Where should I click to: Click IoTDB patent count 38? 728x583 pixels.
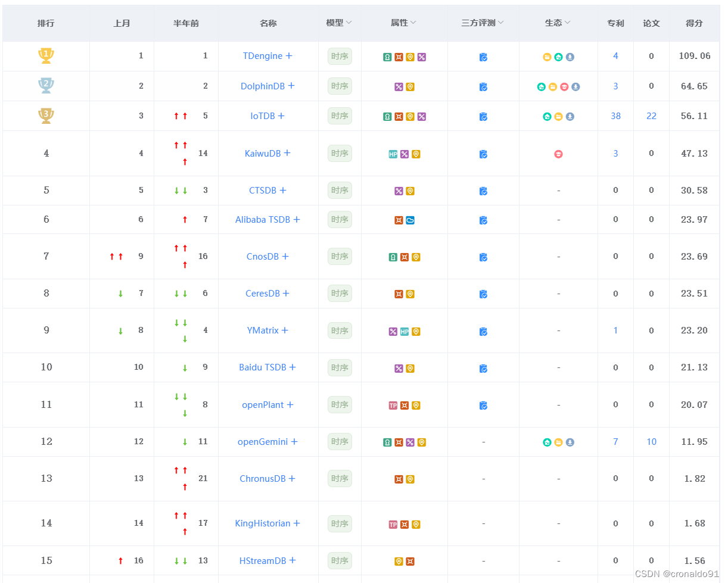tap(616, 116)
